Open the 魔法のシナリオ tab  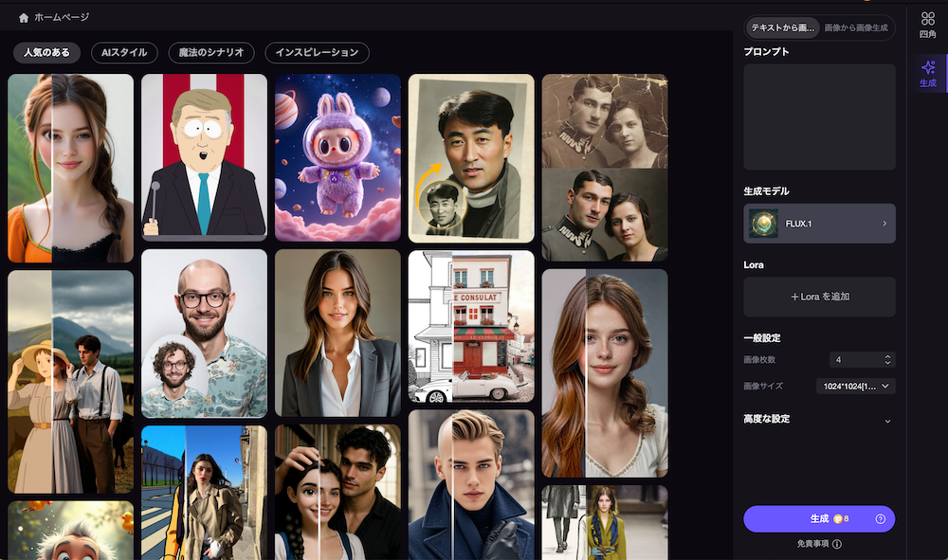tap(211, 52)
